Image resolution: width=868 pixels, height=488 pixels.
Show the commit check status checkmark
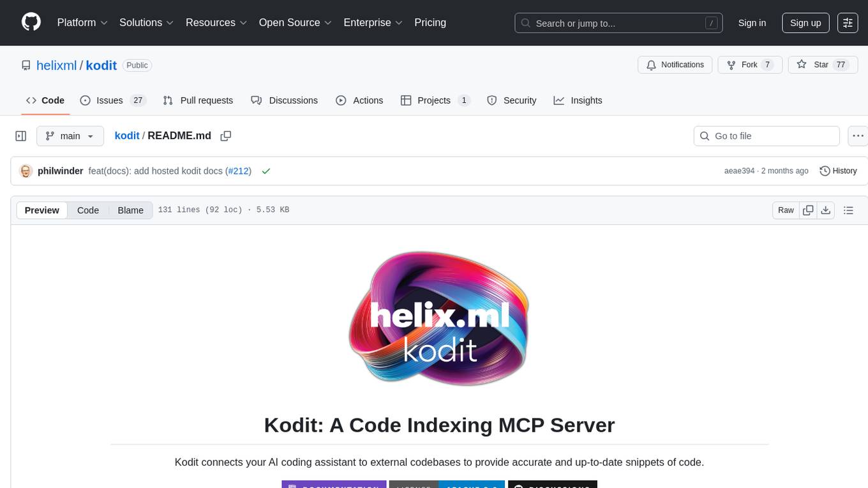coord(266,171)
